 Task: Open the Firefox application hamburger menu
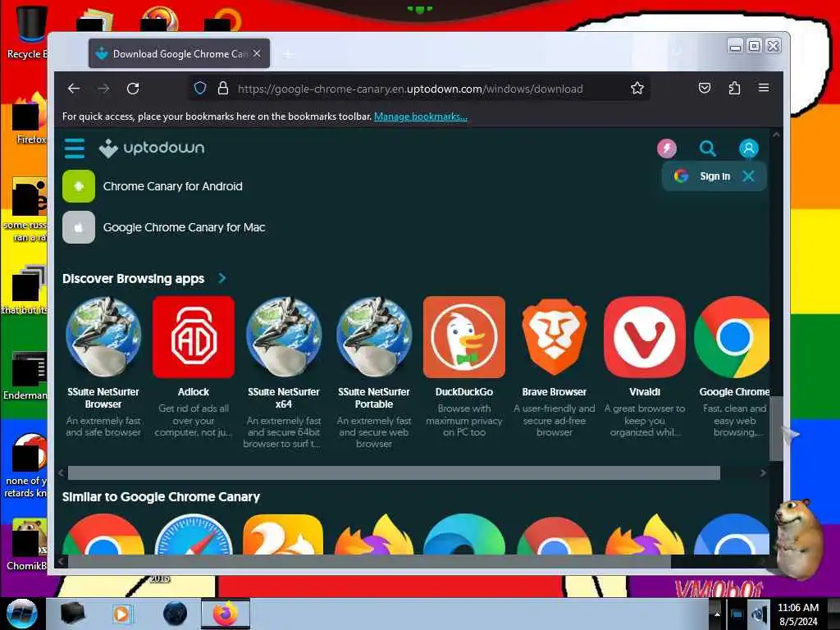tap(764, 88)
